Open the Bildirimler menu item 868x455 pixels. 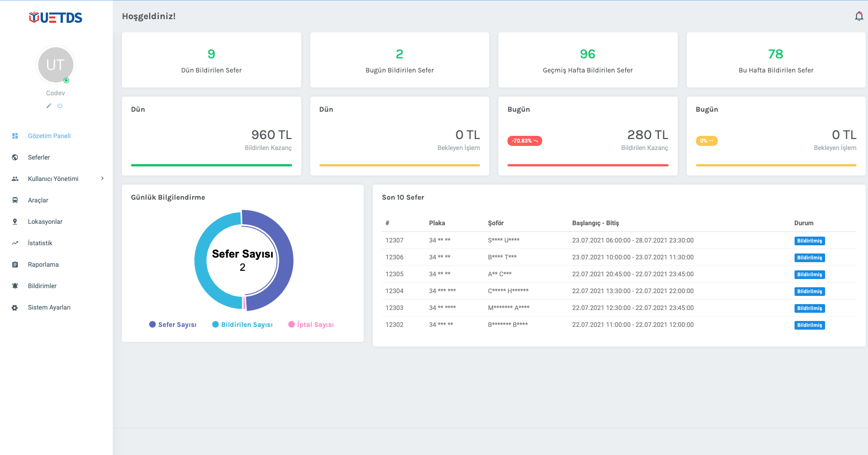pyautogui.click(x=42, y=286)
